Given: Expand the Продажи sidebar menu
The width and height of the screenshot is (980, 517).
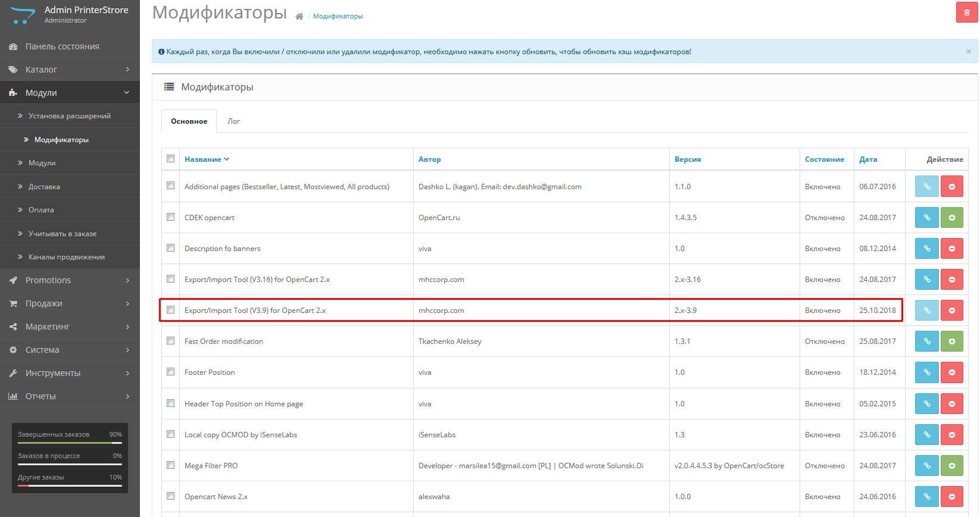Looking at the screenshot, I should tap(70, 303).
